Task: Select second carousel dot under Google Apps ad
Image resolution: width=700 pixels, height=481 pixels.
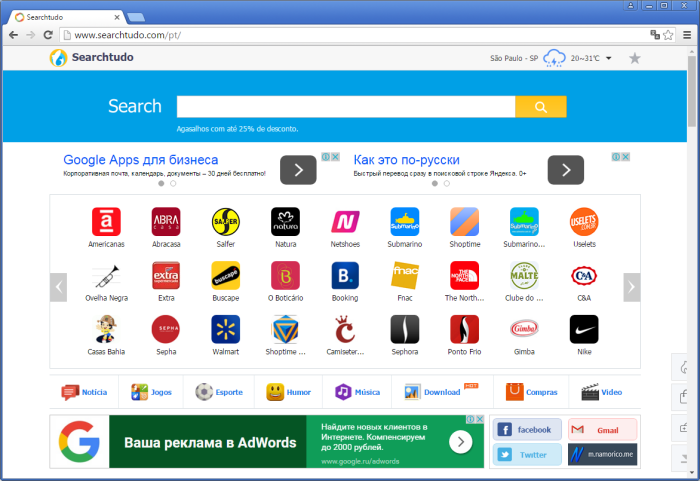Action: (x=173, y=184)
